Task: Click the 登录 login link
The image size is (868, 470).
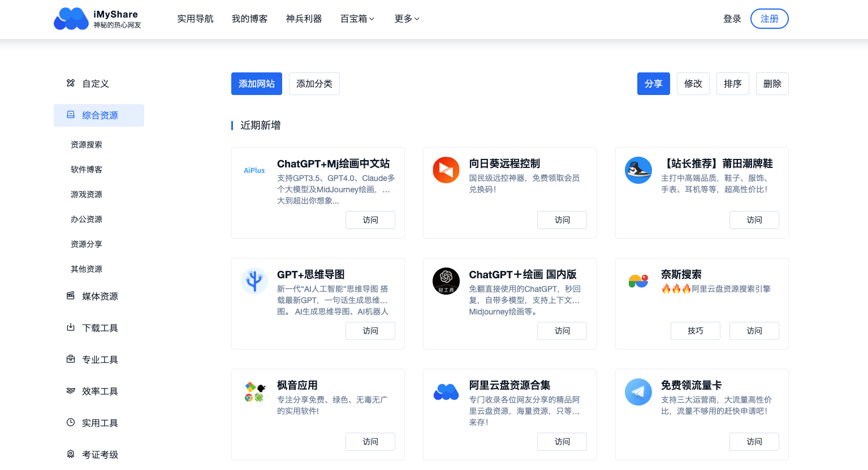Action: pos(732,19)
